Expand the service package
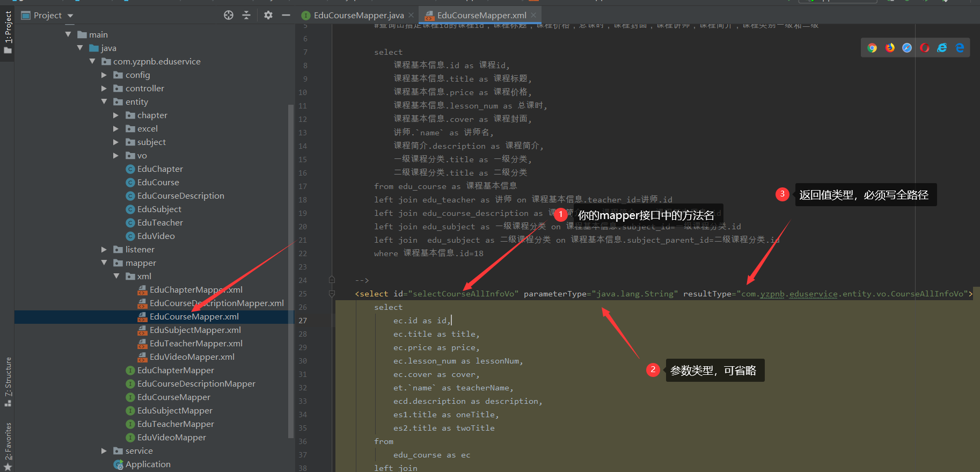The width and height of the screenshot is (980, 472). pyautogui.click(x=104, y=451)
